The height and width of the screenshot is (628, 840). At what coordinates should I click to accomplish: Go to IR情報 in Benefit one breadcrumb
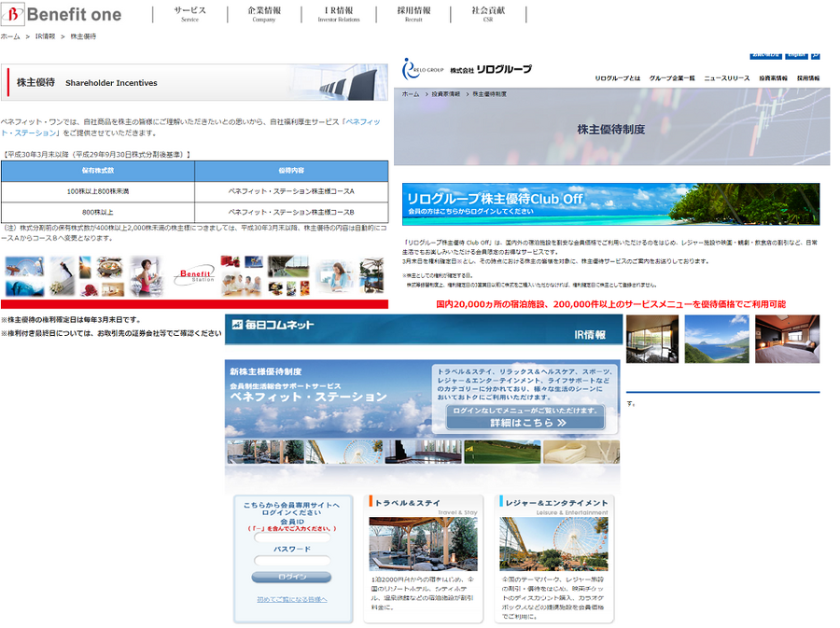click(x=45, y=36)
